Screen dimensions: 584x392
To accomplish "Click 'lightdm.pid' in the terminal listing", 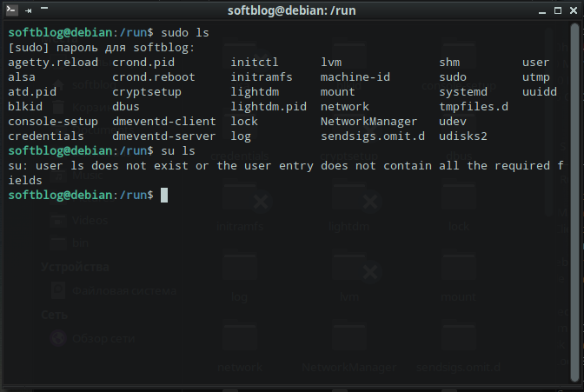I will [269, 107].
